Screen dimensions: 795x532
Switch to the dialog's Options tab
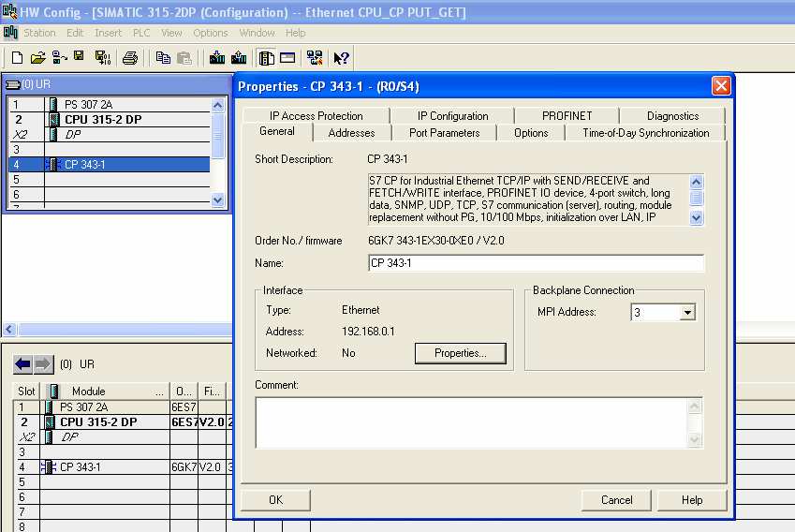pos(531,133)
